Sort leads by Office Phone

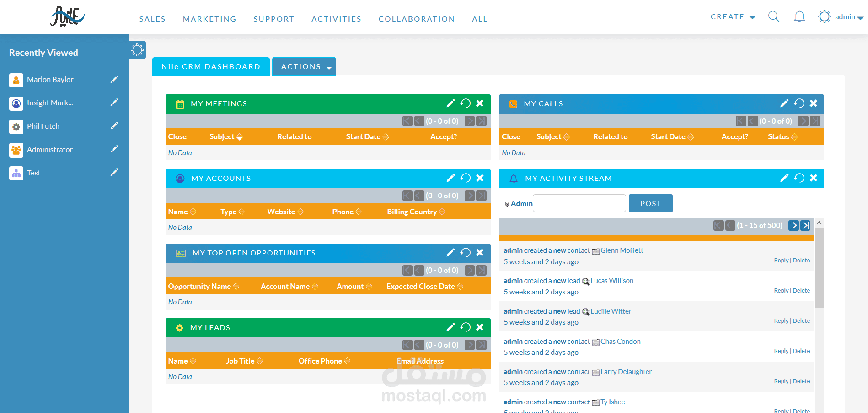click(324, 361)
